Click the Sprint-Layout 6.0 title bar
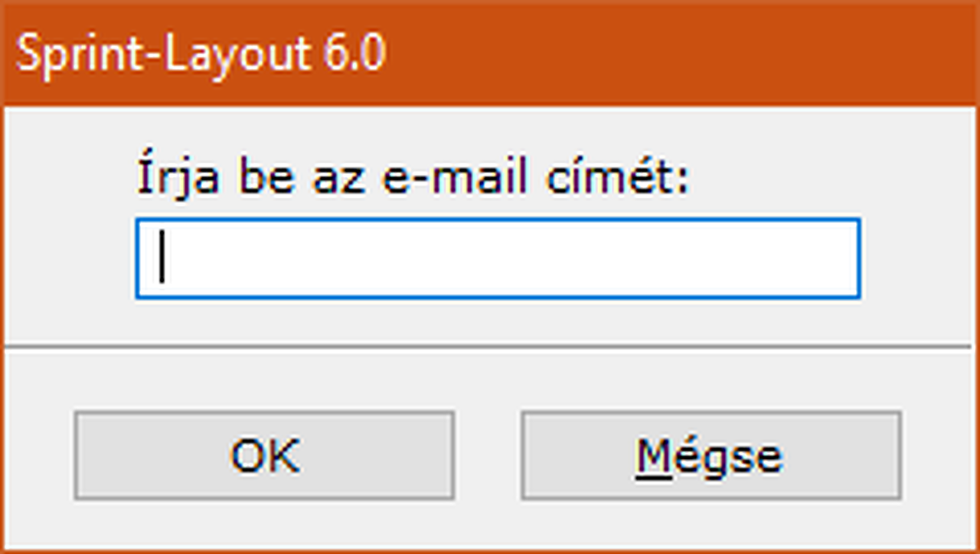This screenshot has width=980, height=554. point(490,54)
